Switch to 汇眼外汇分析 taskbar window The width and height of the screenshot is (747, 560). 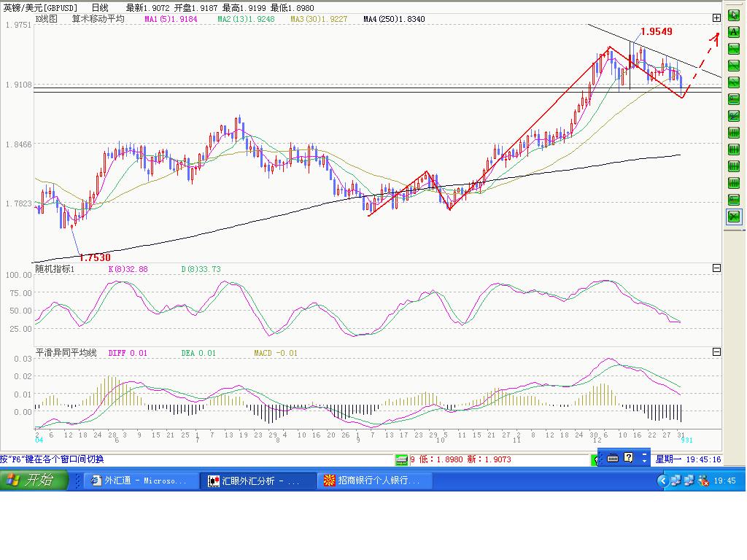(258, 481)
